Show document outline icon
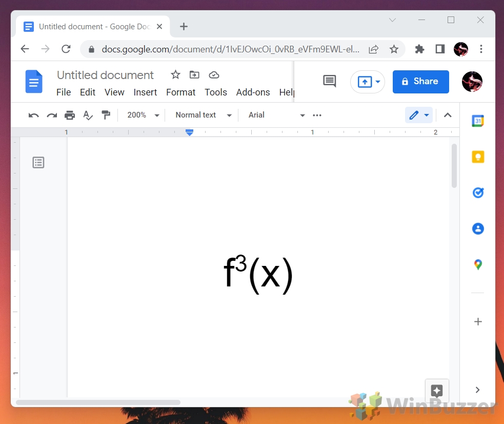The image size is (504, 424). coord(38,162)
